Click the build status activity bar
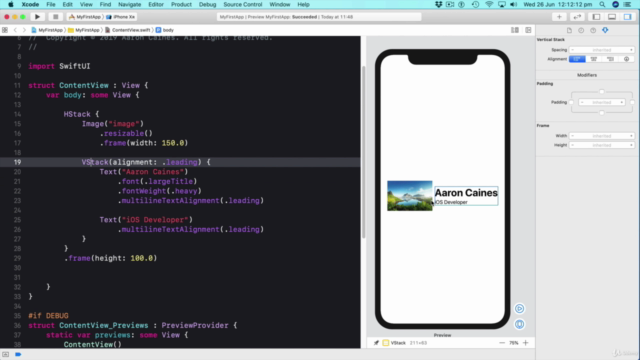 click(319, 17)
